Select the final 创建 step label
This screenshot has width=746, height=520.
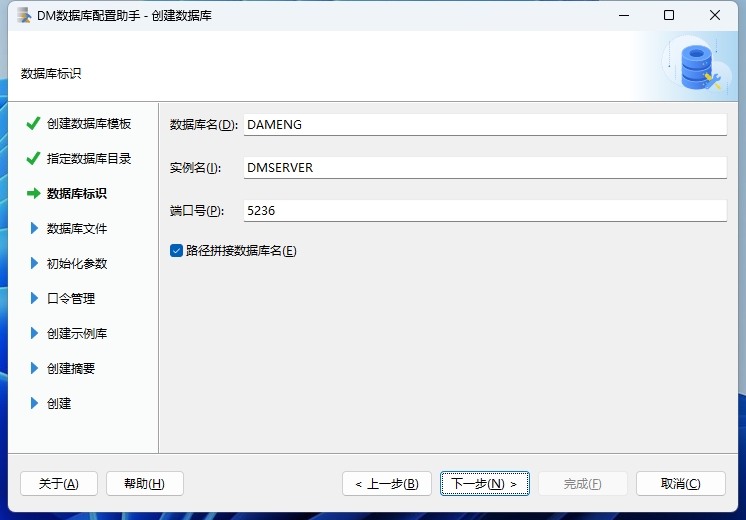coord(59,403)
